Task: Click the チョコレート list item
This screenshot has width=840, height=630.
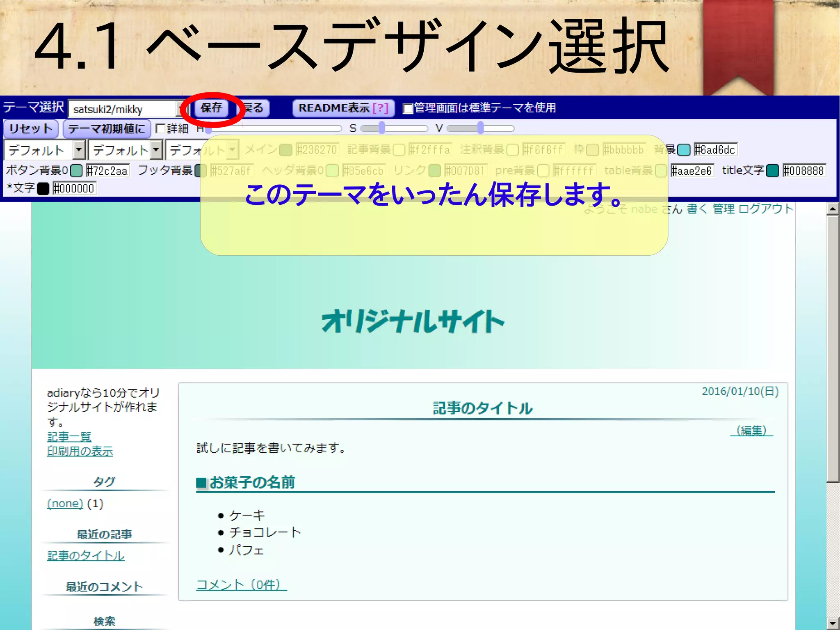Action: pyautogui.click(x=265, y=532)
